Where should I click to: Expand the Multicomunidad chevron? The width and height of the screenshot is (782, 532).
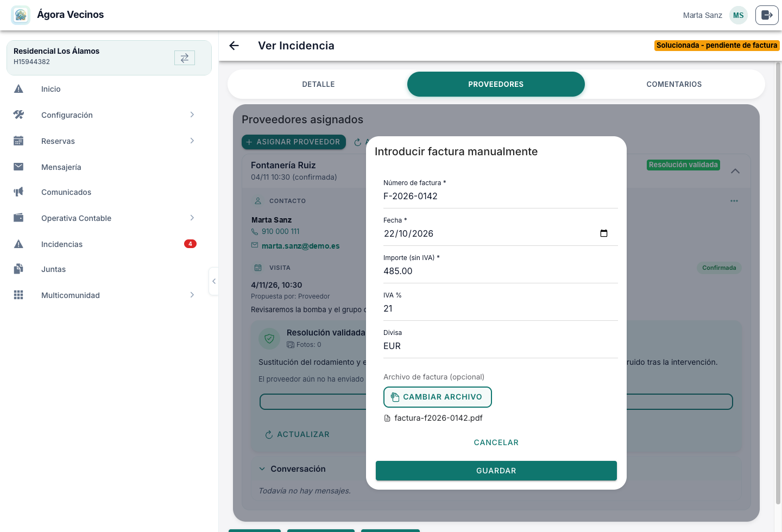pos(192,295)
